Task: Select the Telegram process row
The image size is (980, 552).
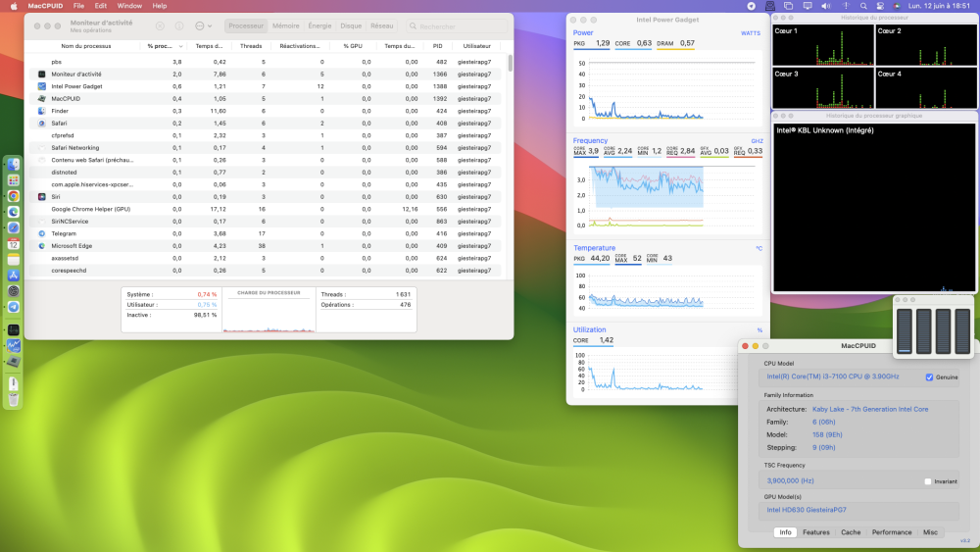Action: [x=266, y=233]
